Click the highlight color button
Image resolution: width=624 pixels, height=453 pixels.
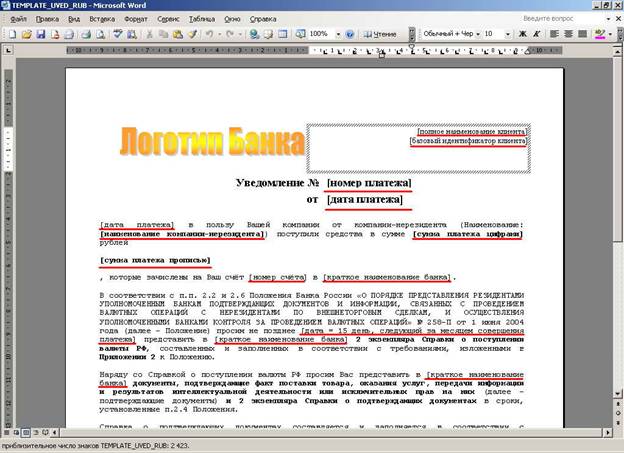598,34
